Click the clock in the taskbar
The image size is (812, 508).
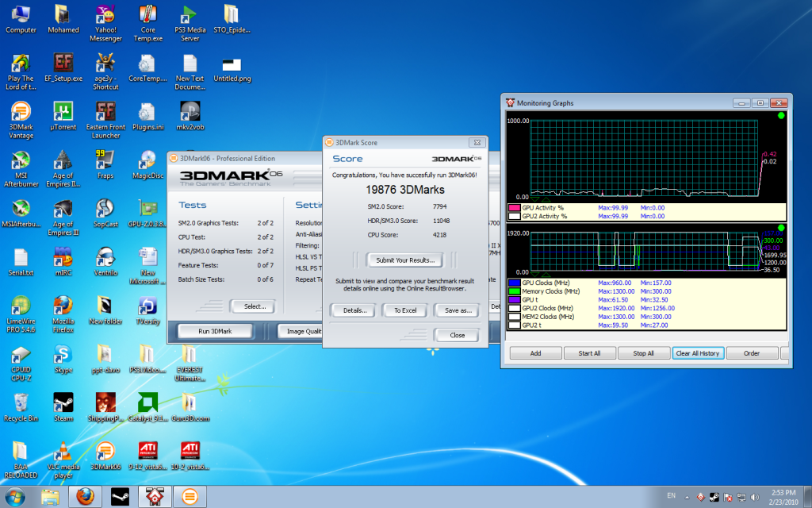click(784, 497)
